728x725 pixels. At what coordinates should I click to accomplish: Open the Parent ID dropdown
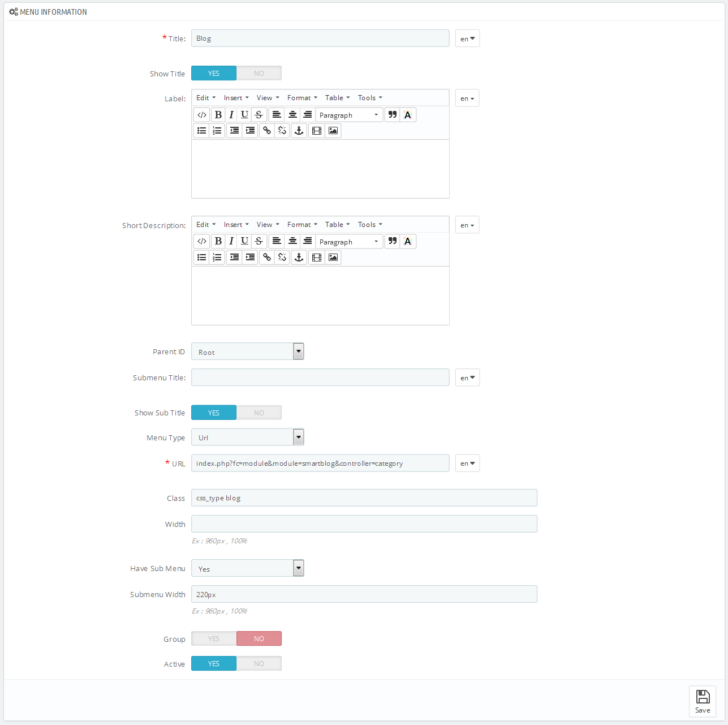(x=248, y=352)
